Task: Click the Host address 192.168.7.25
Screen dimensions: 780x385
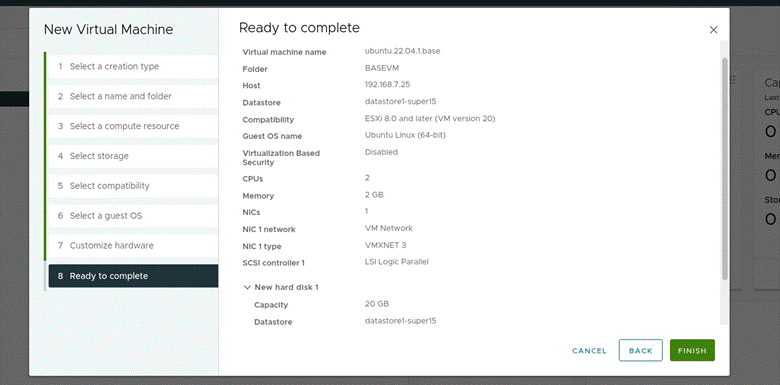Action: 388,85
